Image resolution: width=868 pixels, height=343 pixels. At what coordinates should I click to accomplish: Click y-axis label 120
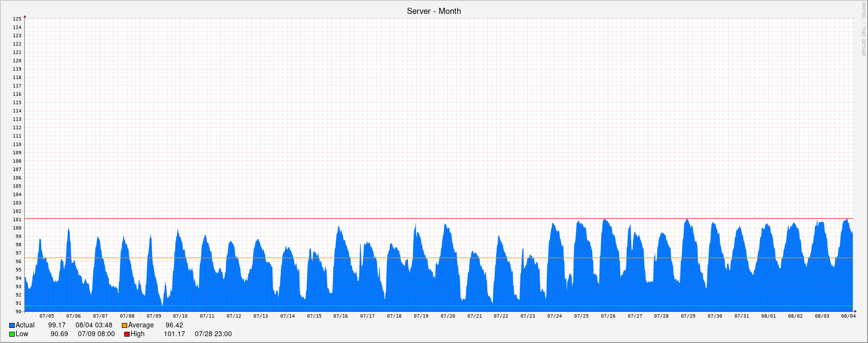[17, 61]
